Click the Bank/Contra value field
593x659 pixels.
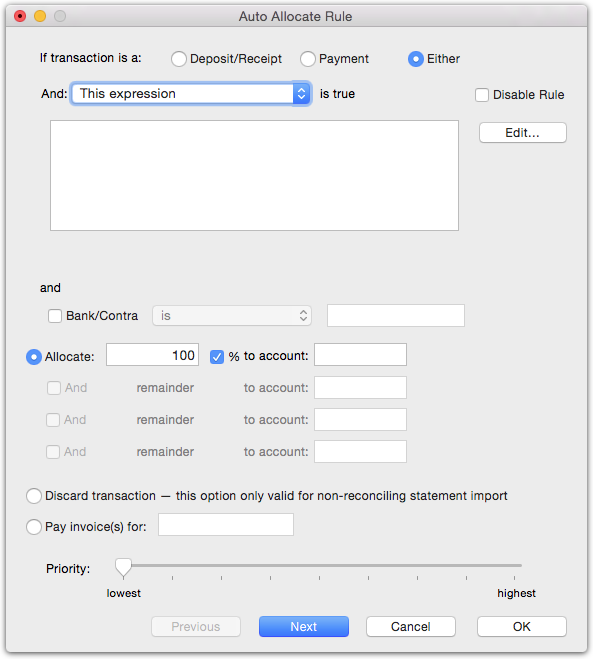point(396,316)
